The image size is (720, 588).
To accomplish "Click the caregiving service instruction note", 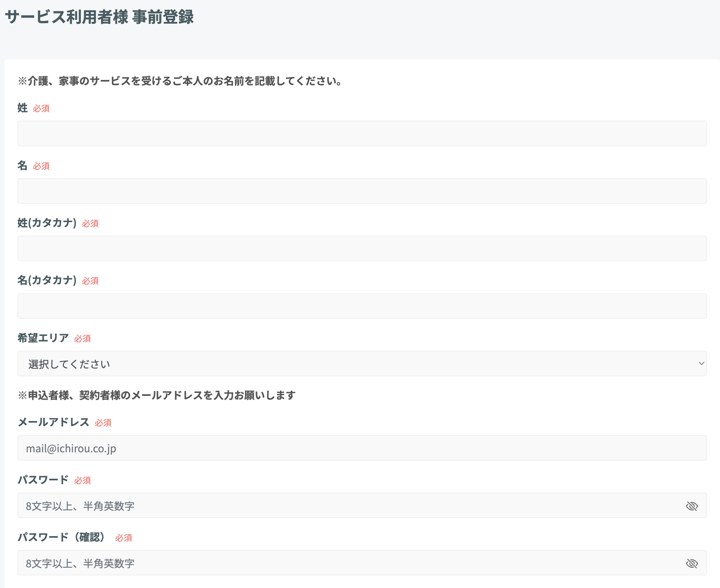I will [x=180, y=80].
